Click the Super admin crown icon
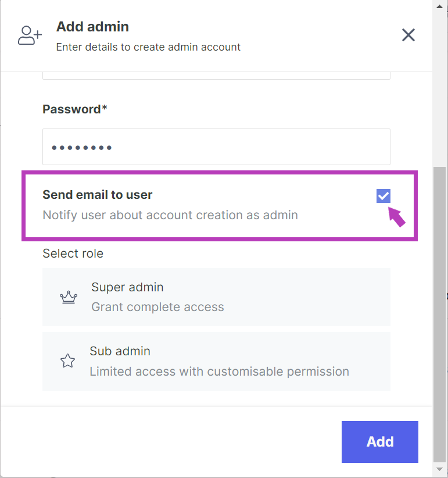This screenshot has height=478, width=448. pyautogui.click(x=69, y=298)
